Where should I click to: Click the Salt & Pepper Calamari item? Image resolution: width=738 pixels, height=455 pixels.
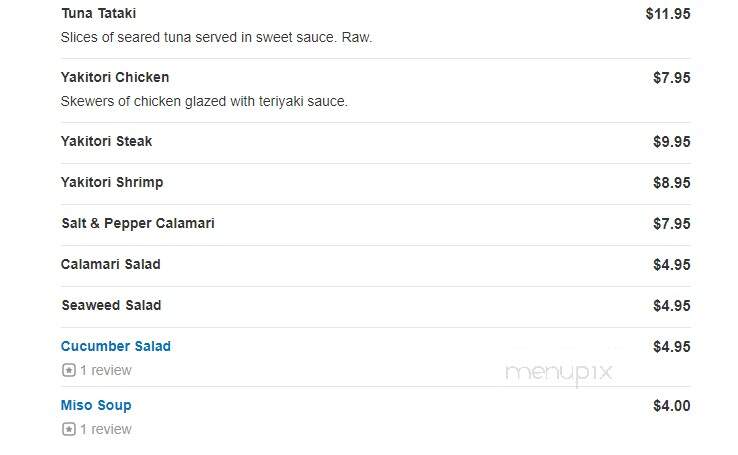click(138, 224)
